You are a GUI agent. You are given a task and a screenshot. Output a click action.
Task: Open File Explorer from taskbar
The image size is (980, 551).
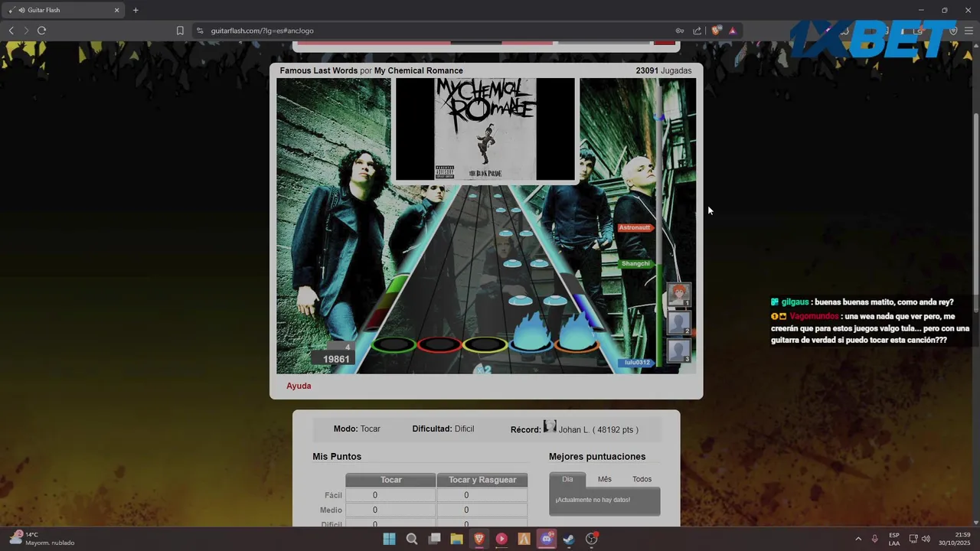tap(456, 539)
